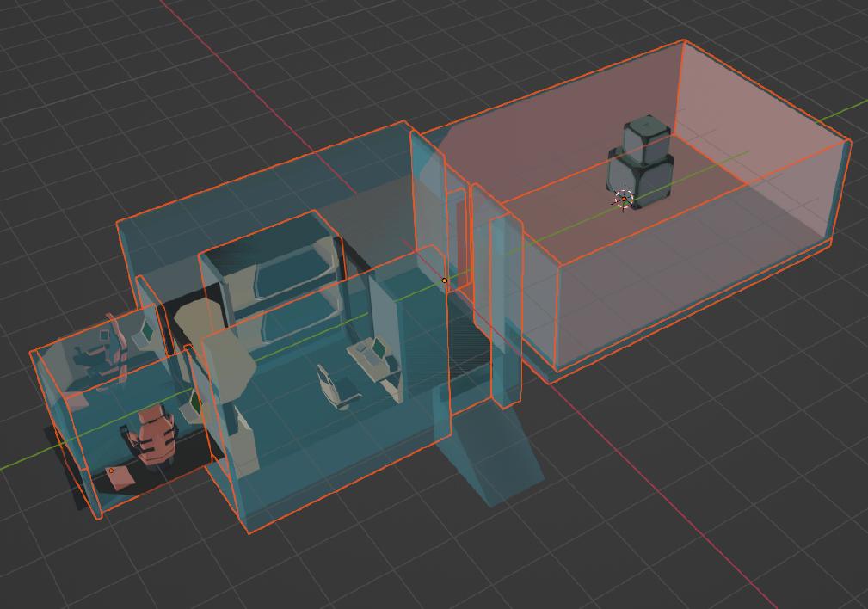Select the upper stacked crate in cargo room
Viewport: 868px width, 609px height.
coord(646,139)
